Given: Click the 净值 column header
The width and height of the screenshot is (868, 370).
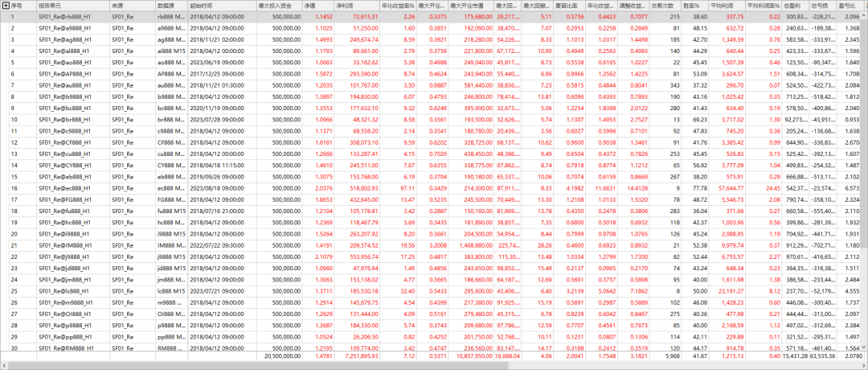Looking at the screenshot, I should tap(309, 5).
